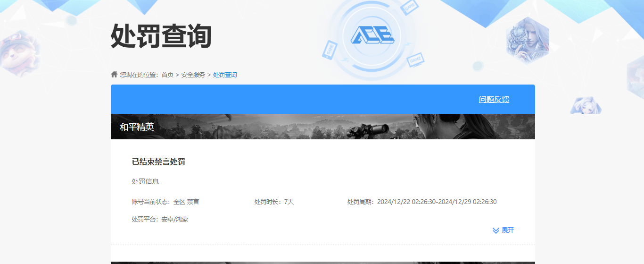Click the 处罚时长 7天 duration text

[274, 202]
